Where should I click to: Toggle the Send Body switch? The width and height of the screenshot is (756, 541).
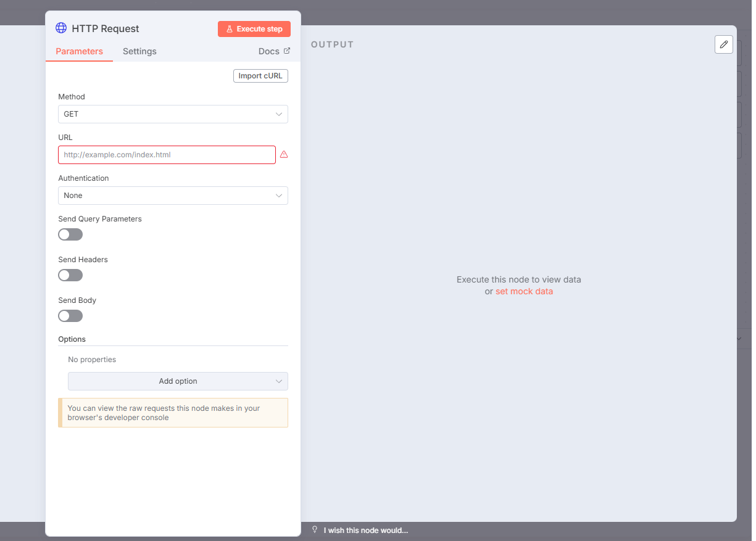(x=70, y=316)
